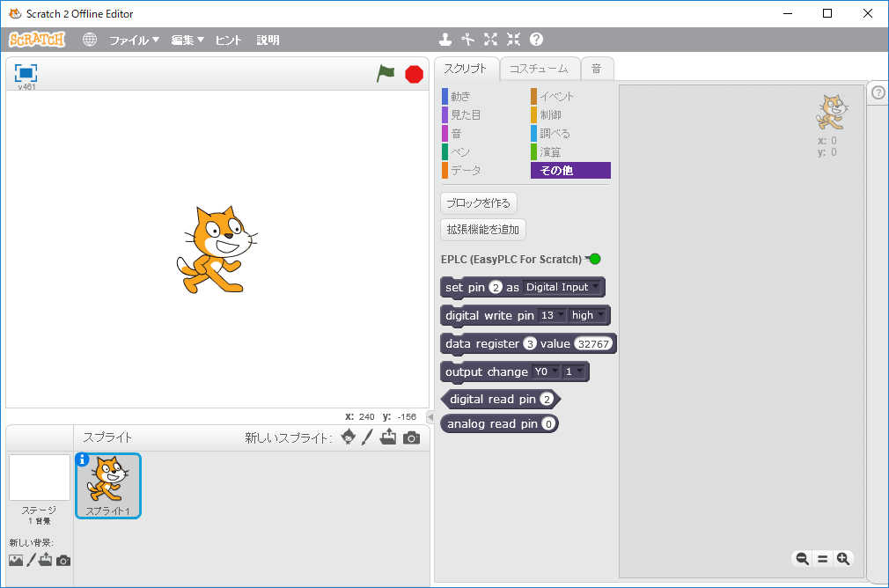Viewport: 889px width, 588px height.
Task: Switch to the コスチューム tab
Action: [x=539, y=69]
